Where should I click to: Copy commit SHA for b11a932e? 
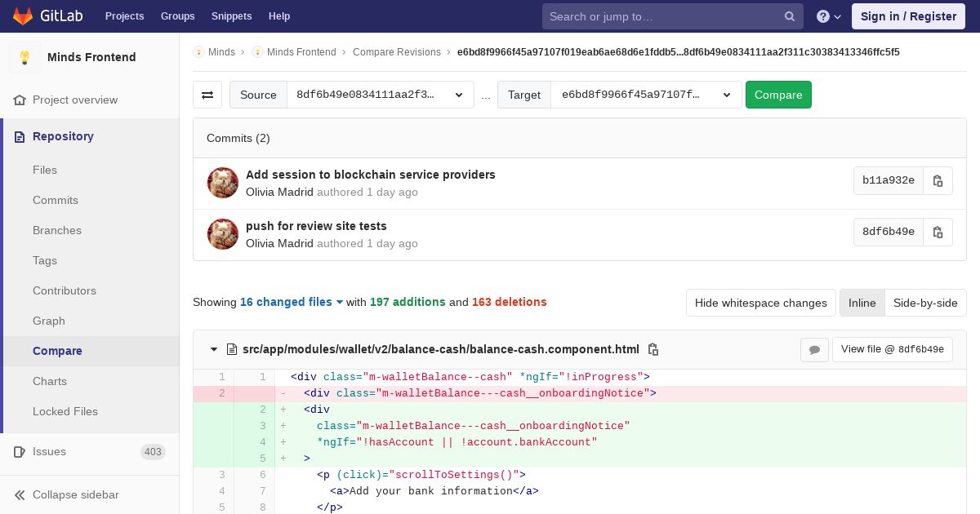click(938, 181)
